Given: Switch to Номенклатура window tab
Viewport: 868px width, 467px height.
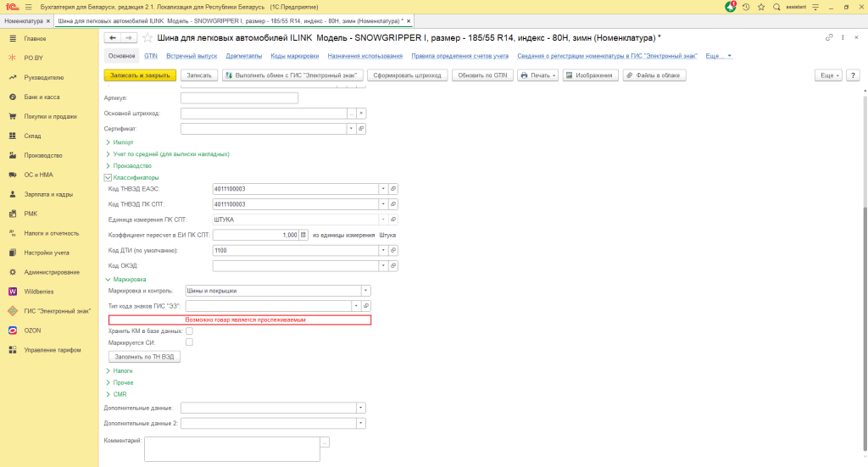Looking at the screenshot, I should coord(24,21).
